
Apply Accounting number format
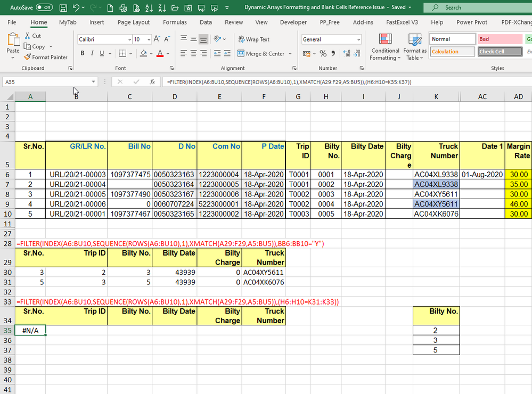(x=307, y=53)
